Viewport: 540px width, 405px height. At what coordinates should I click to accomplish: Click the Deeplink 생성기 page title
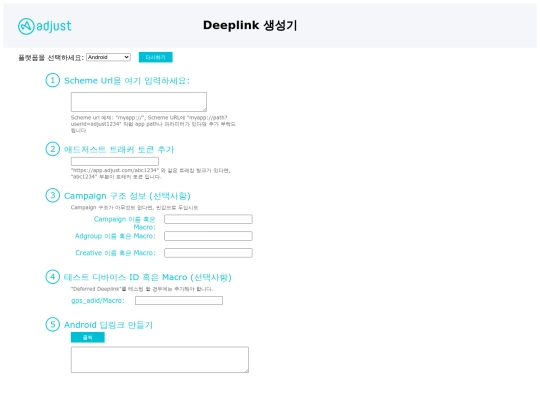point(250,25)
